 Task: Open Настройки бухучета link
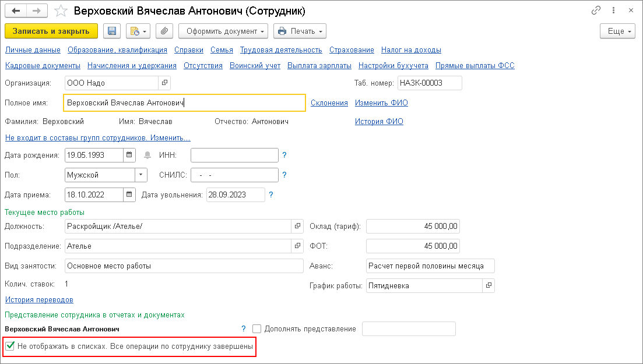393,66
